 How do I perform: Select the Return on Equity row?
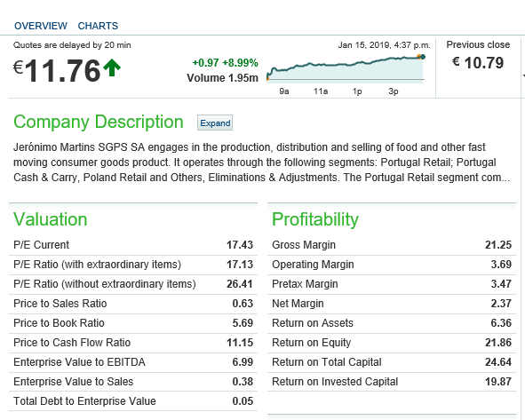392,343
